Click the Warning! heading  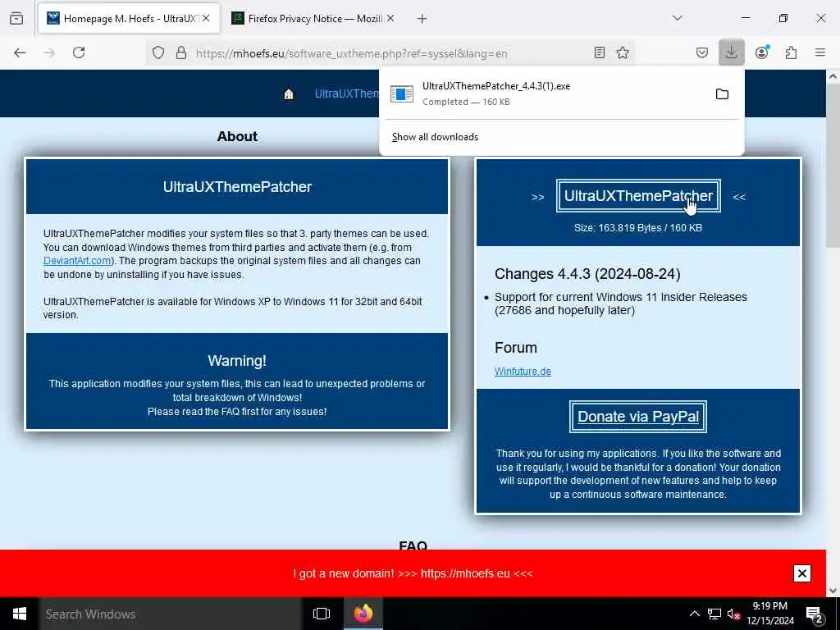pyautogui.click(x=237, y=361)
